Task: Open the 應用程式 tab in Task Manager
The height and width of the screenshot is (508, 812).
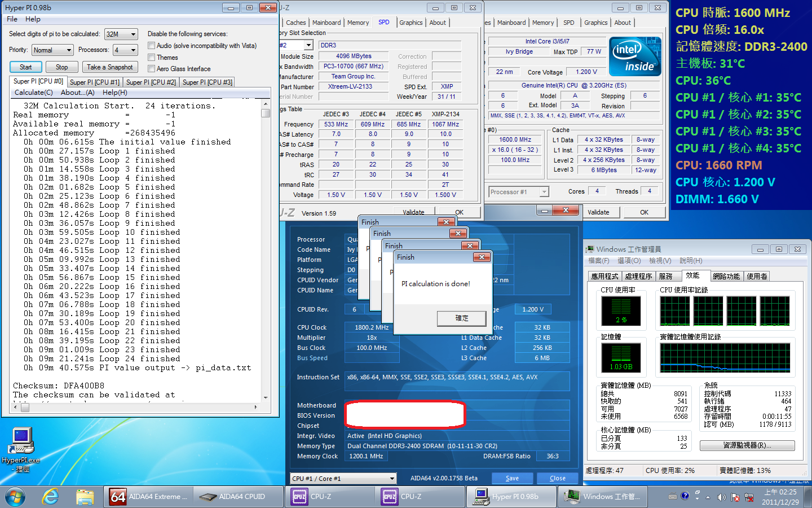Action: (x=604, y=277)
